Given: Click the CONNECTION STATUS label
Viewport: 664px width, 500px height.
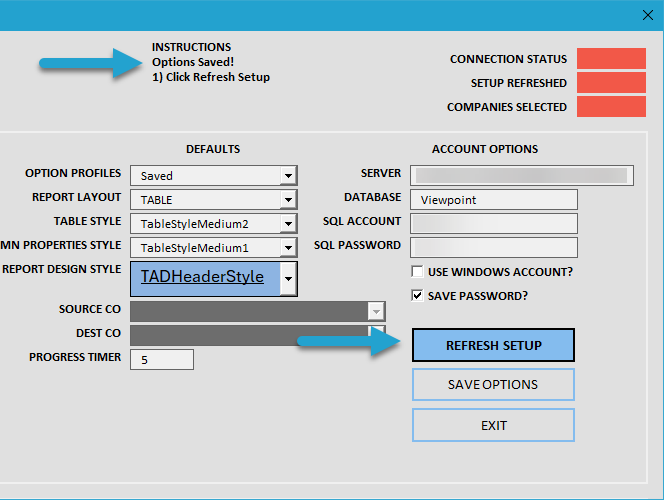Looking at the screenshot, I should click(x=508, y=59).
